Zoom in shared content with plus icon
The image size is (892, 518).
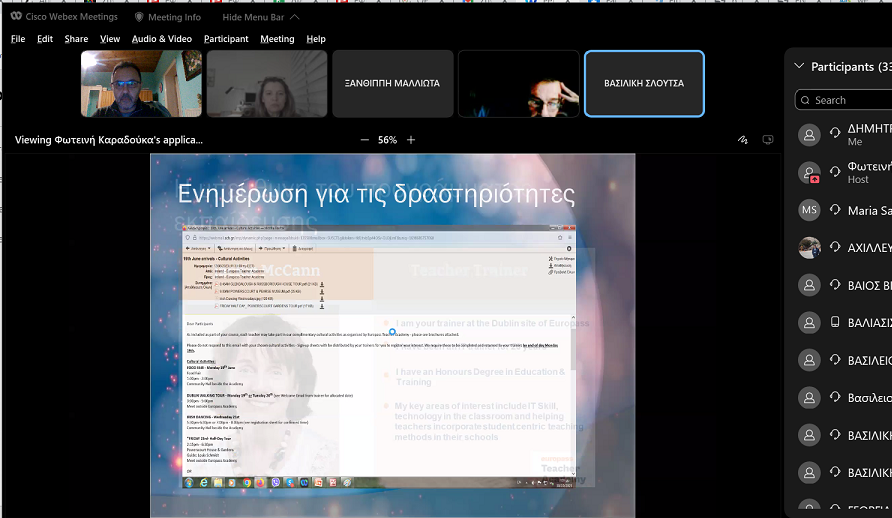[411, 140]
